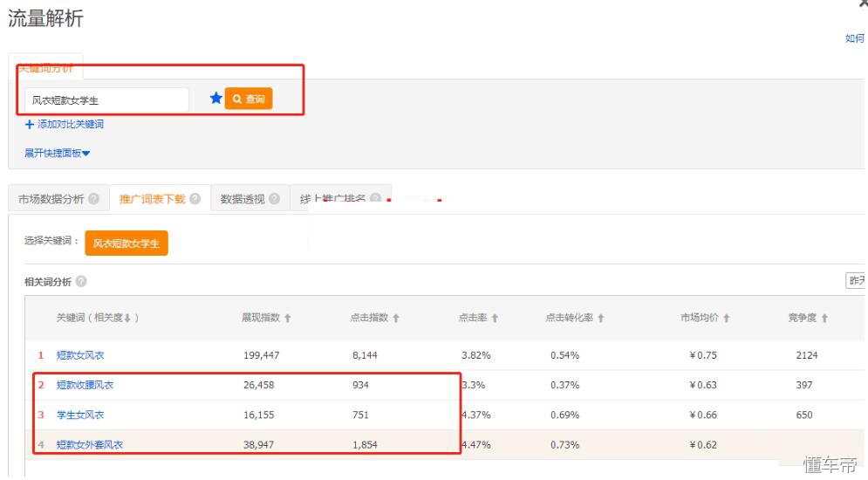Screen dimensions: 868x480
Task: Sort by 点击转化率 column arrow
Action: (x=601, y=318)
